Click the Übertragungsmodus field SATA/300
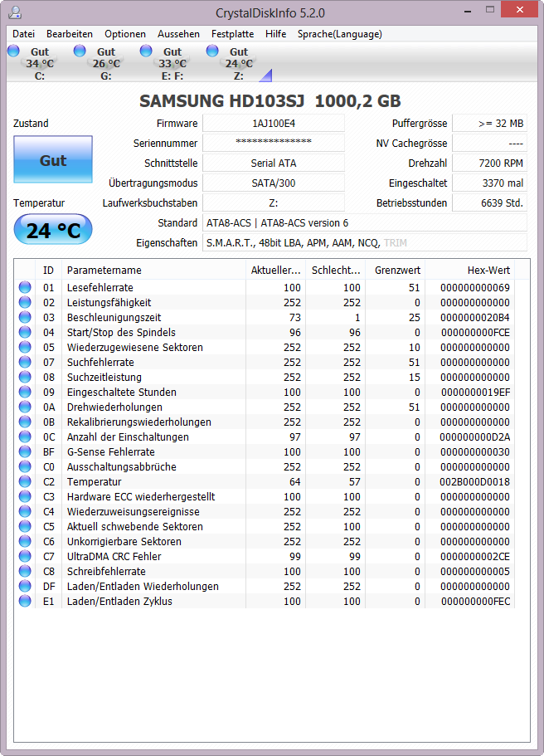Viewport: 544px width, 756px height. 274,183
